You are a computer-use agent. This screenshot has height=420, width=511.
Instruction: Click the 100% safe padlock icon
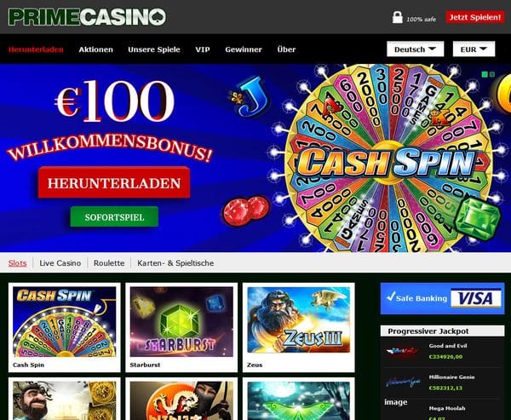(397, 18)
